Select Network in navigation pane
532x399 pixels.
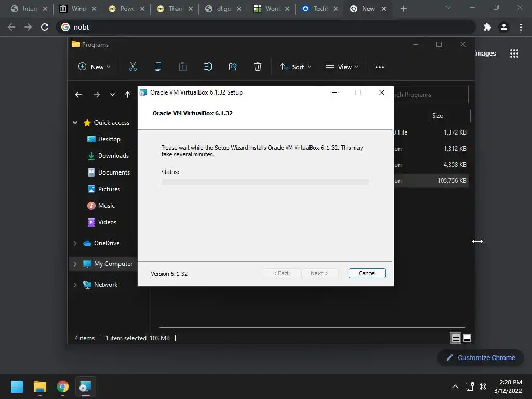(x=100, y=284)
